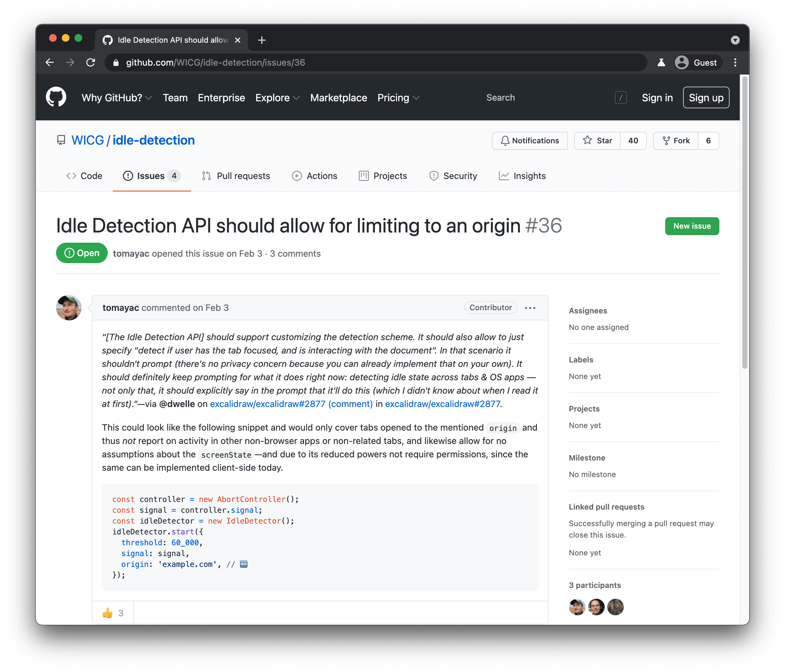Screen dimensions: 785x672
Task: Expand the Explore dropdown menu
Action: [x=277, y=97]
